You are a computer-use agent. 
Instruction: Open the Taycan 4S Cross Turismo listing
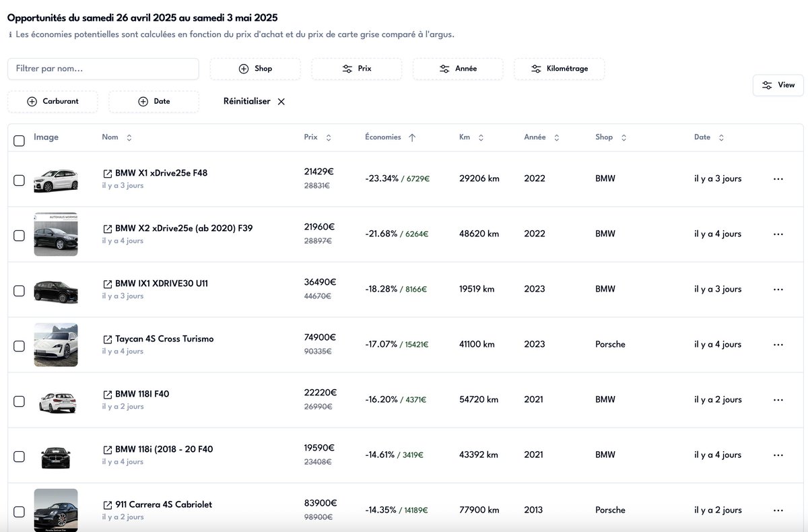click(x=164, y=339)
